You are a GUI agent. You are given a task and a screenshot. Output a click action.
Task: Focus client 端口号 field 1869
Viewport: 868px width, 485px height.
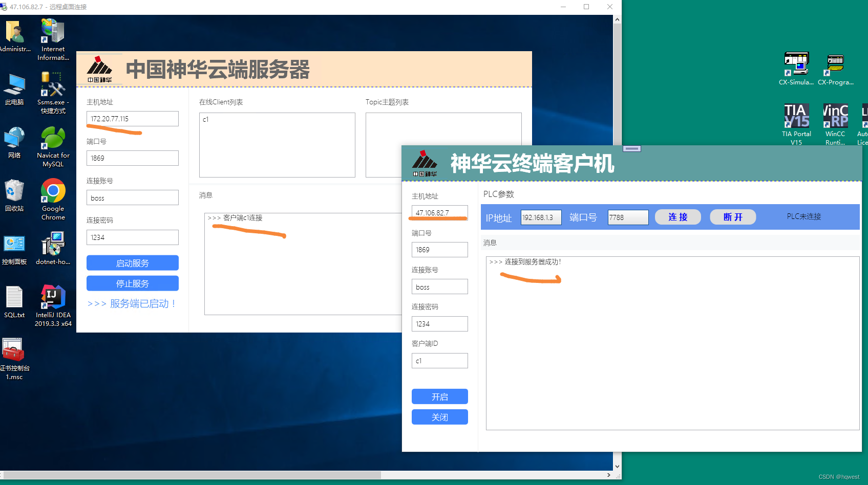pos(440,250)
